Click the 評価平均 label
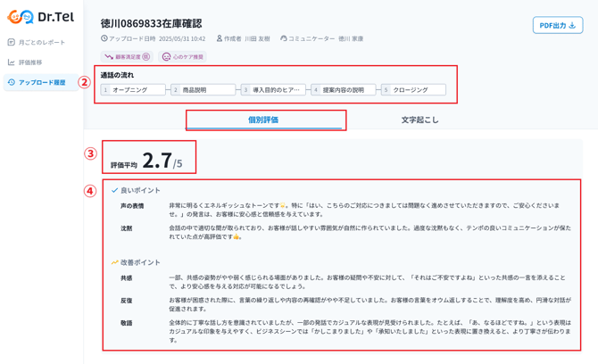This screenshot has height=364, width=598. click(123, 165)
